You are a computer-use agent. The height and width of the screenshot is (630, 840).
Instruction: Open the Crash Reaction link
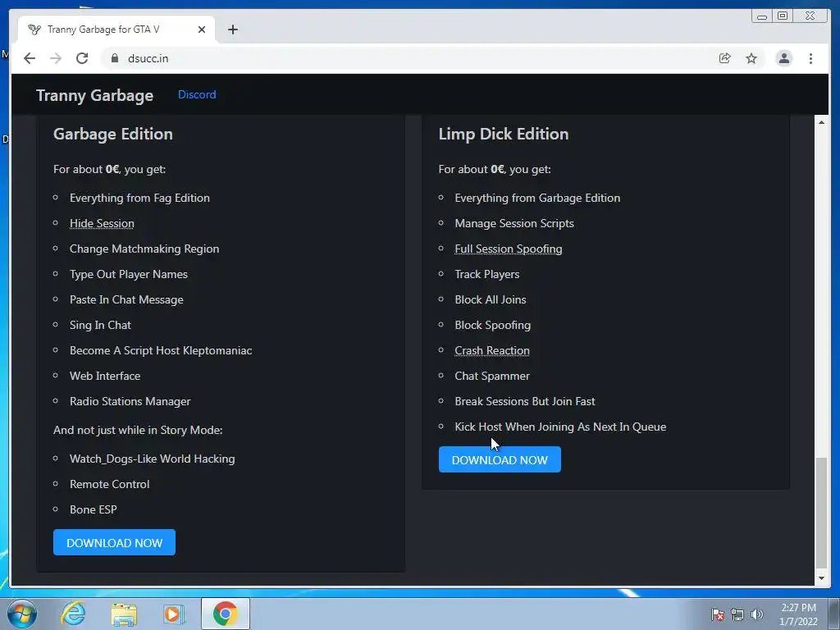(492, 350)
